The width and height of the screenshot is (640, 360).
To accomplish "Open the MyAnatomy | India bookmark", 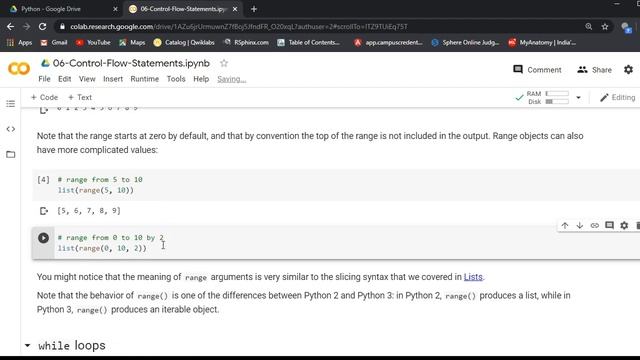I will [x=542, y=42].
